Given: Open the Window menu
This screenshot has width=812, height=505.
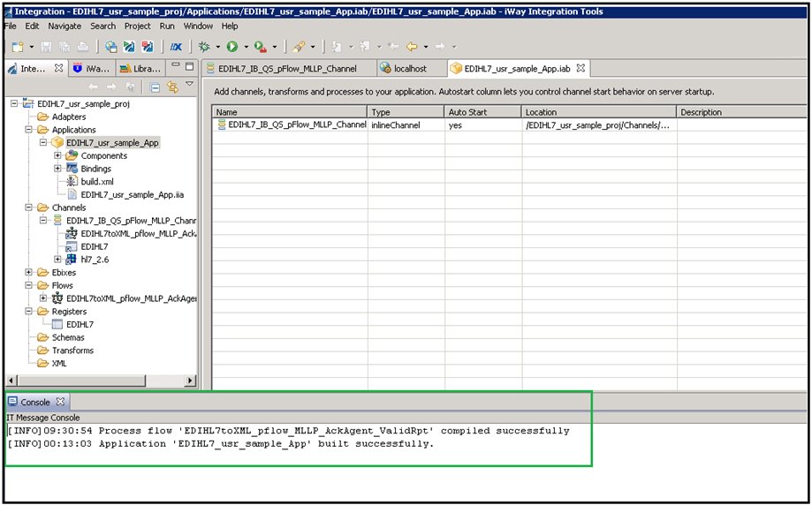Looking at the screenshot, I should (198, 26).
